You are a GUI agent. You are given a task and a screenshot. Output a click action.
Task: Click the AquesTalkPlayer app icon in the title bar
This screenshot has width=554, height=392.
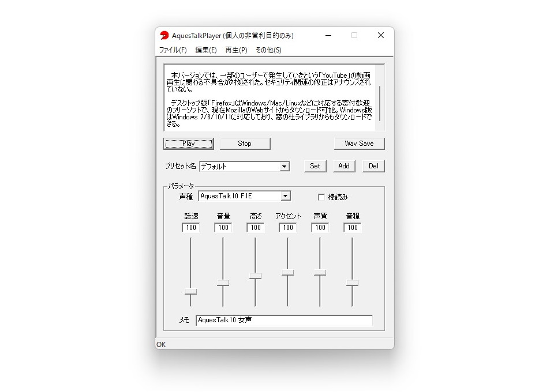164,35
